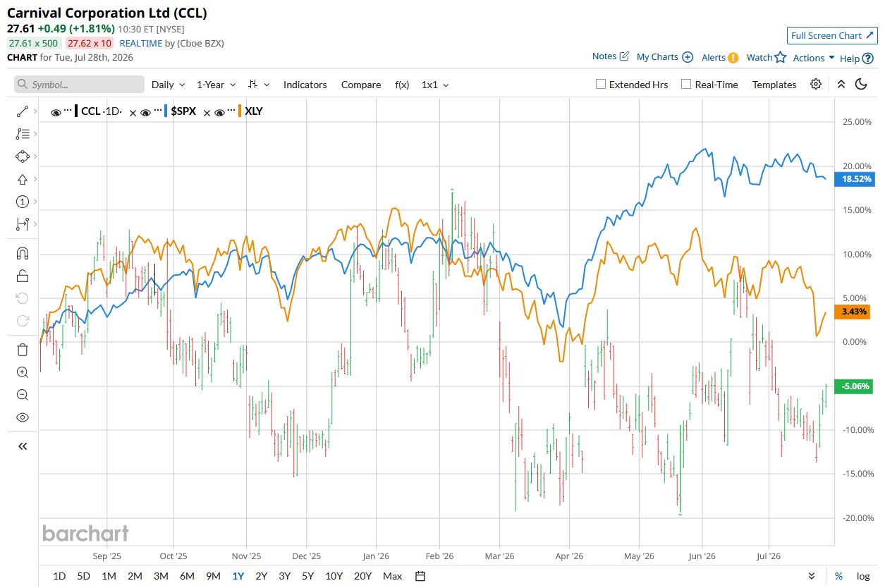The image size is (885, 588).
Task: Add CCL to the Watch list
Action: [766, 58]
